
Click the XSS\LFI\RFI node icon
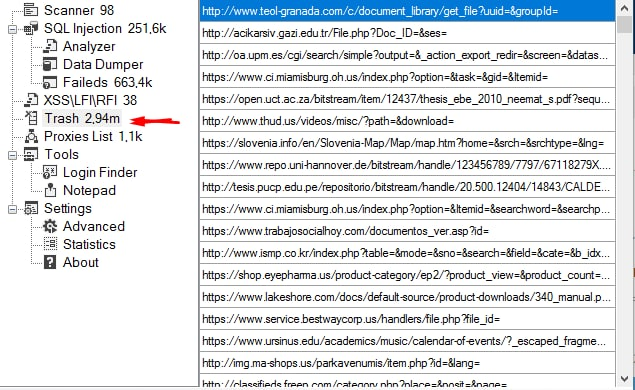pos(31,100)
